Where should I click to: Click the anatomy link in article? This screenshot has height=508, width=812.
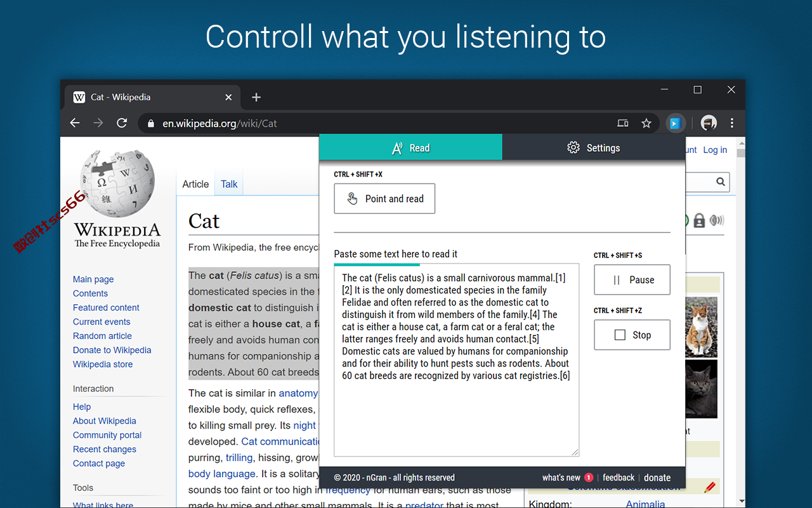pyautogui.click(x=298, y=393)
